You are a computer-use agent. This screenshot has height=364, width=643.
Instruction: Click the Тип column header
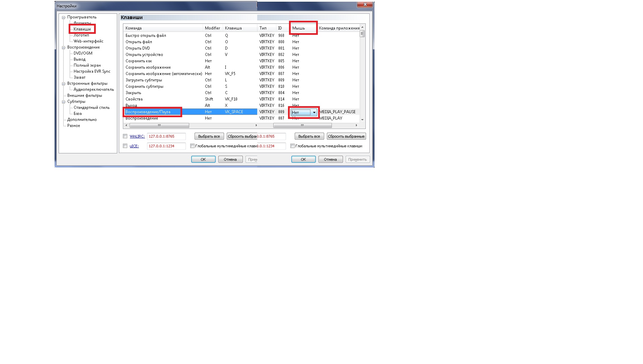coord(267,28)
